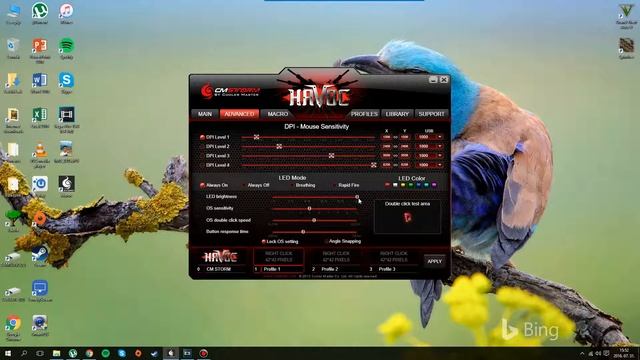Select DPI Level 2 radio button
640x360 pixels.
(x=202, y=147)
